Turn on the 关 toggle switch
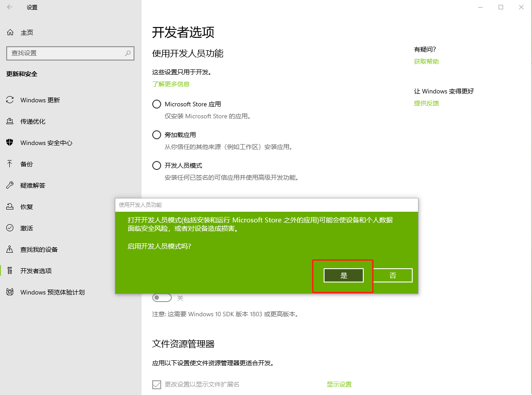The image size is (532, 395). [x=162, y=297]
